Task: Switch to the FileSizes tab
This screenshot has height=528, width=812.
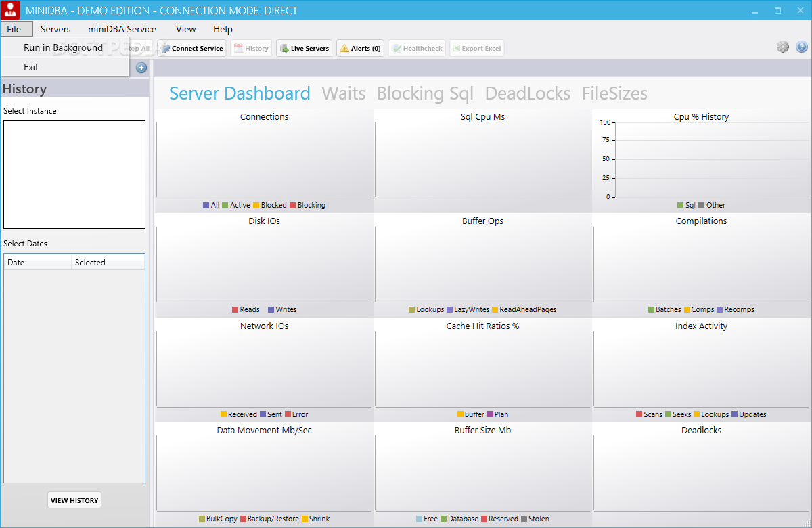Action: coord(614,93)
